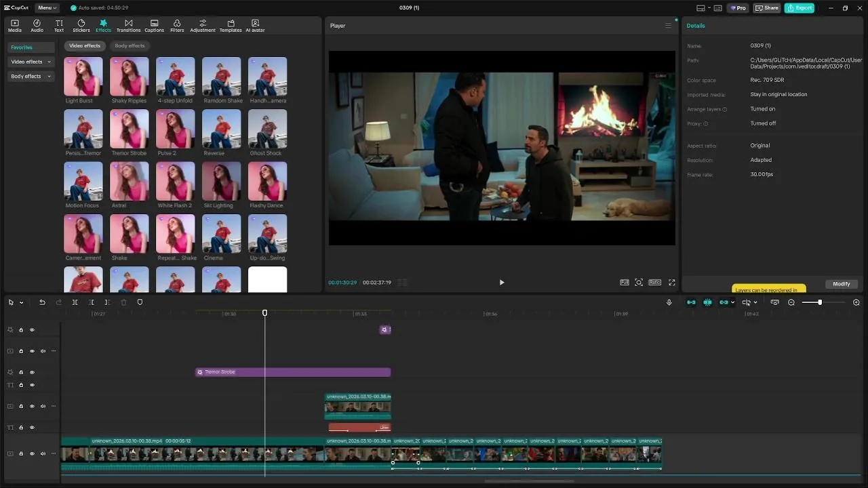Select the Ghost Shock effect thumbnail
This screenshot has height=488, width=868.
tap(267, 129)
